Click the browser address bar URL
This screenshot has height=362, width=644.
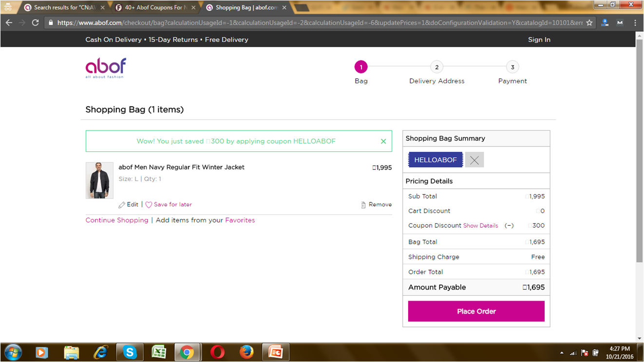point(320,23)
